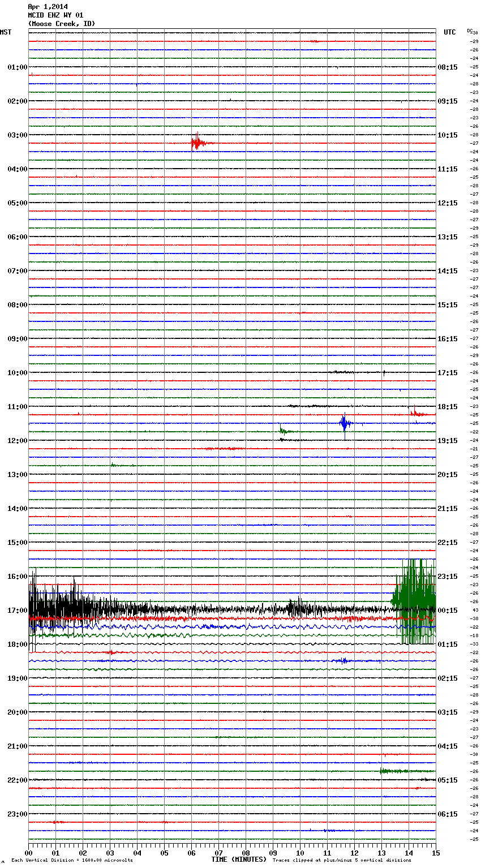
Task: Click the 'Each Vertical Division' scale note
Action: pyautogui.click(x=72, y=861)
